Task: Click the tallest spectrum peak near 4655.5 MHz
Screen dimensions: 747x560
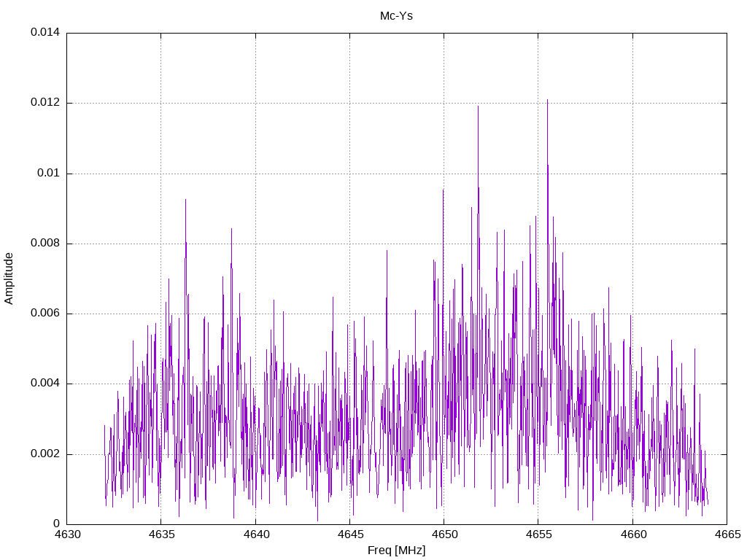Action: [x=547, y=101]
